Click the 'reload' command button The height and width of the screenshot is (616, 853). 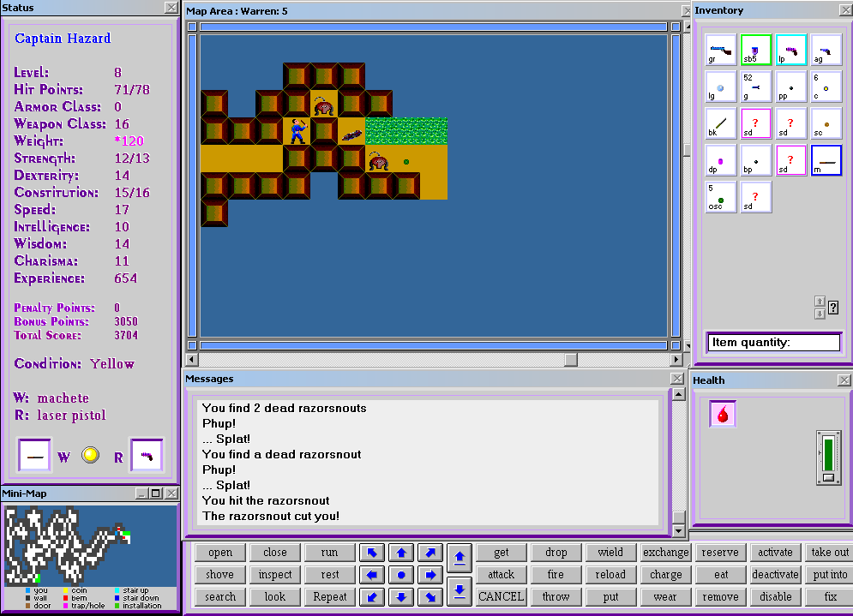click(x=610, y=575)
